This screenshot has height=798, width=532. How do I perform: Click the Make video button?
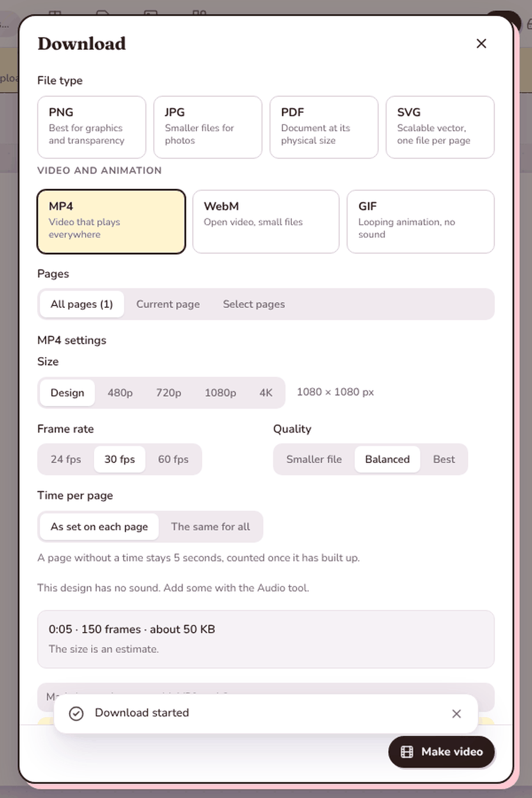pyautogui.click(x=442, y=752)
